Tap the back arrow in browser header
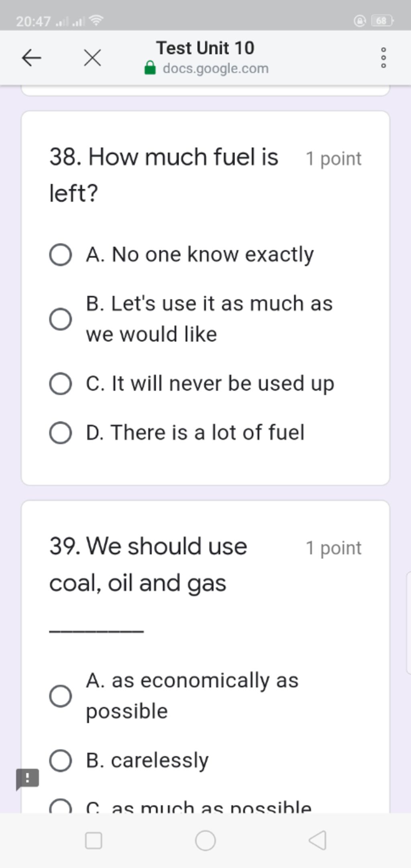Image resolution: width=411 pixels, height=868 pixels. point(31,58)
